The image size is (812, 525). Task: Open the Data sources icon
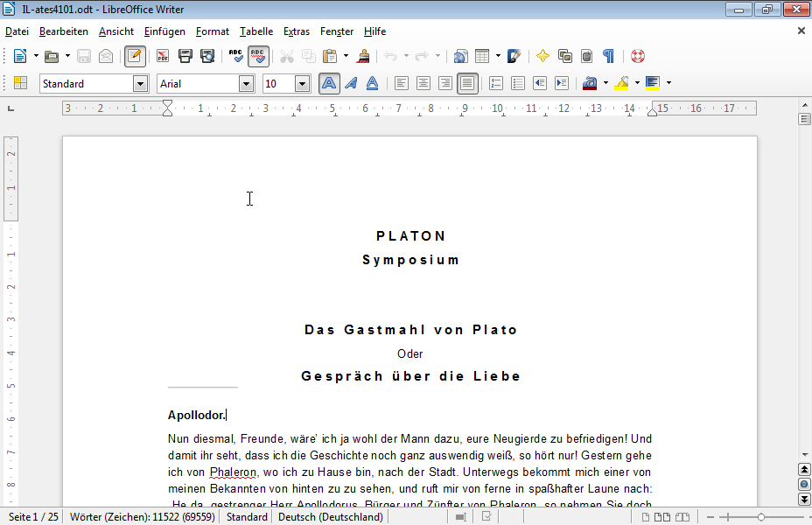pos(587,56)
